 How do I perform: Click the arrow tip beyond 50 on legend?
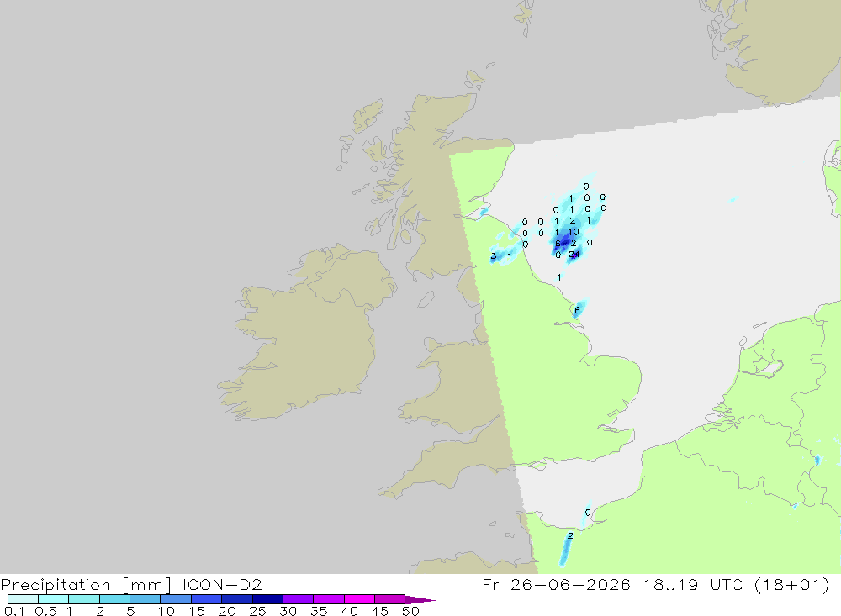[x=420, y=599]
